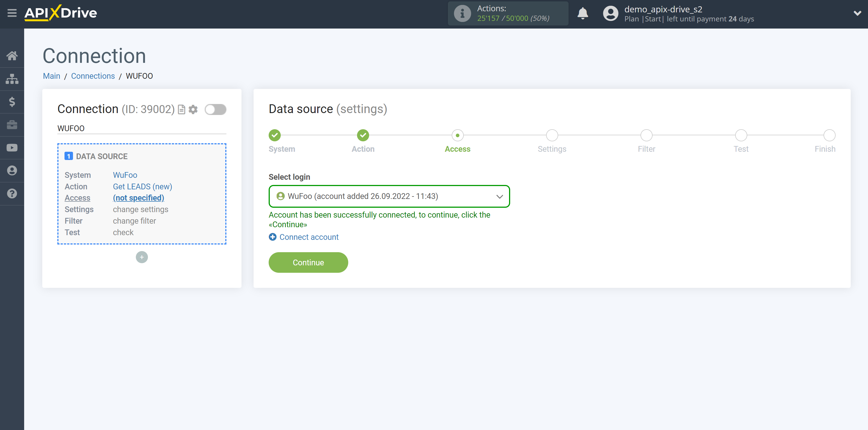This screenshot has height=430, width=868.
Task: Click the Actions 50% usage progress indicator
Action: coord(508,14)
